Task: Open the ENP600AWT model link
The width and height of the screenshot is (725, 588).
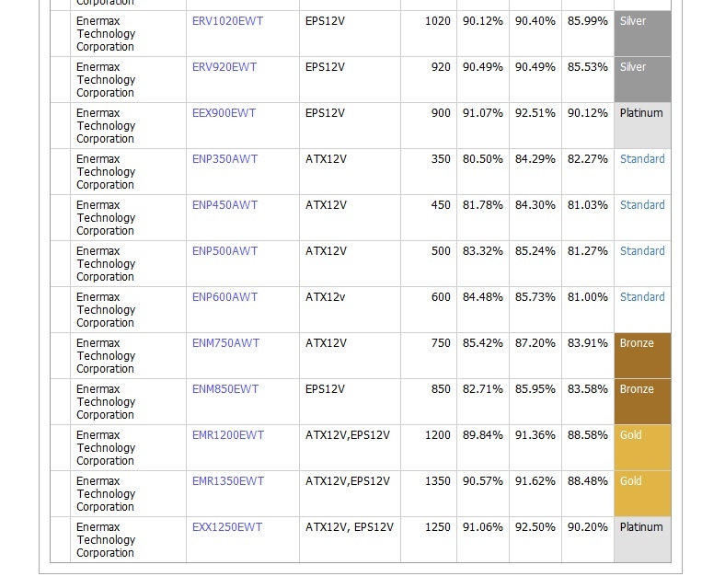Action: coord(224,297)
